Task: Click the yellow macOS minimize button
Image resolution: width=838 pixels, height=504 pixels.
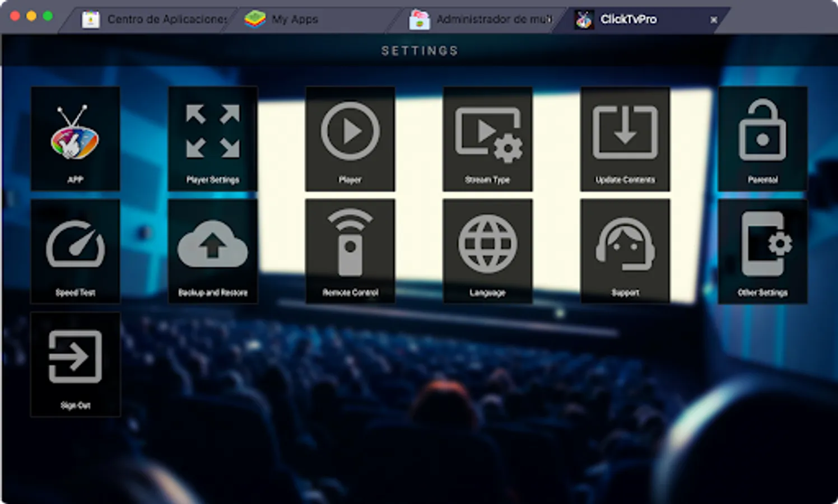Action: click(31, 16)
